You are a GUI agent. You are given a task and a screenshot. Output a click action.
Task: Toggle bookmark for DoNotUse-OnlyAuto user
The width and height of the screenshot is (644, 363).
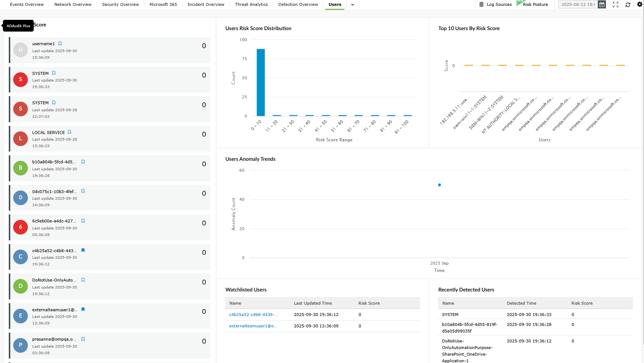coord(83,280)
